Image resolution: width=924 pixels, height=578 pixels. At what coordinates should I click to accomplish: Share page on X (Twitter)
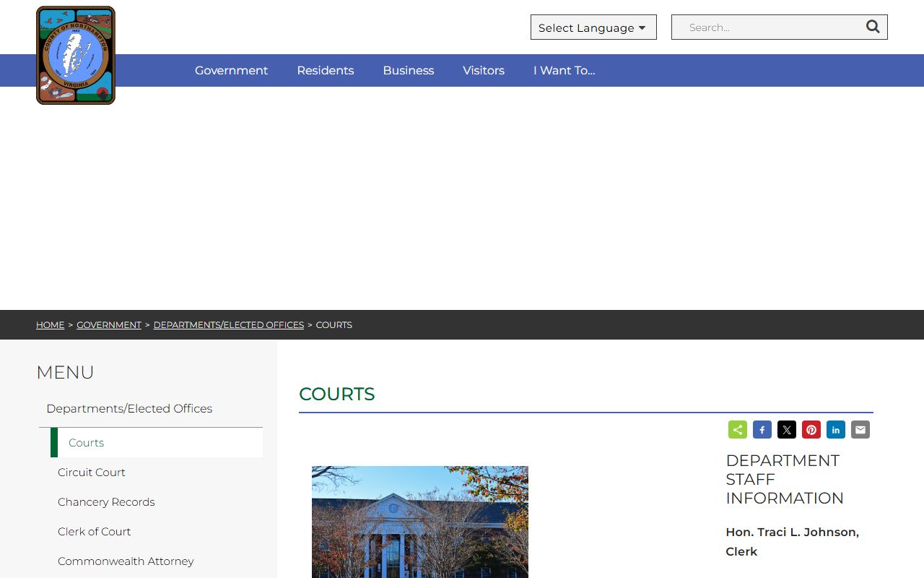pyautogui.click(x=787, y=430)
